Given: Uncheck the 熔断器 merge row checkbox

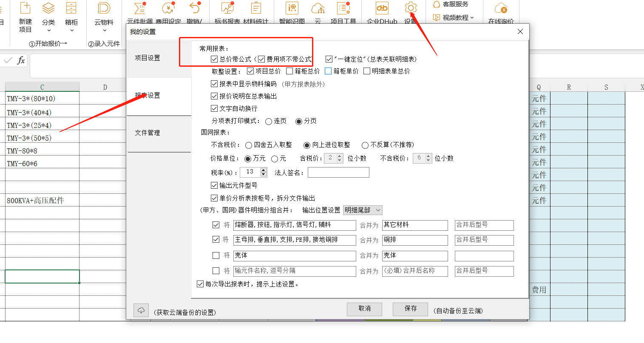Looking at the screenshot, I should [216, 225].
